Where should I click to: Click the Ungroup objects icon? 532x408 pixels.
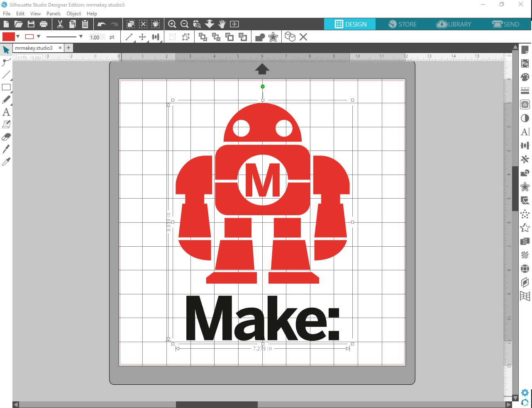pos(186,37)
